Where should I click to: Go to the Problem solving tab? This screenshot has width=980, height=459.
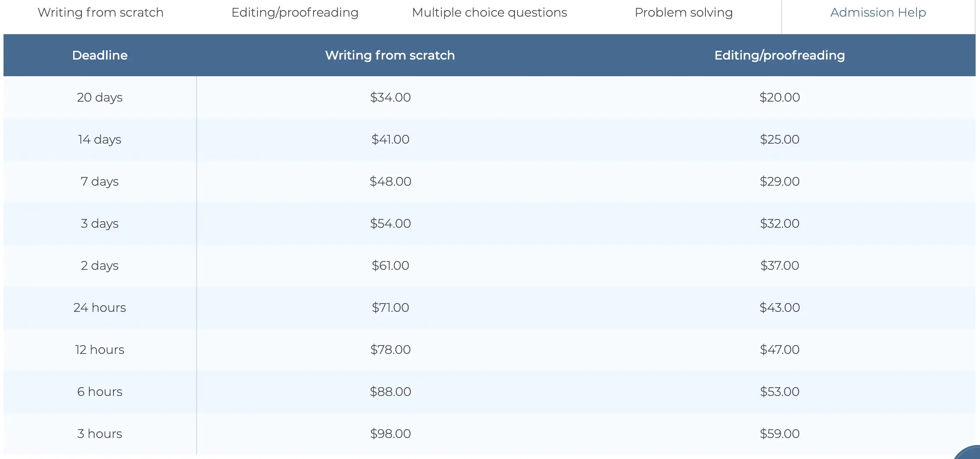pyautogui.click(x=683, y=13)
